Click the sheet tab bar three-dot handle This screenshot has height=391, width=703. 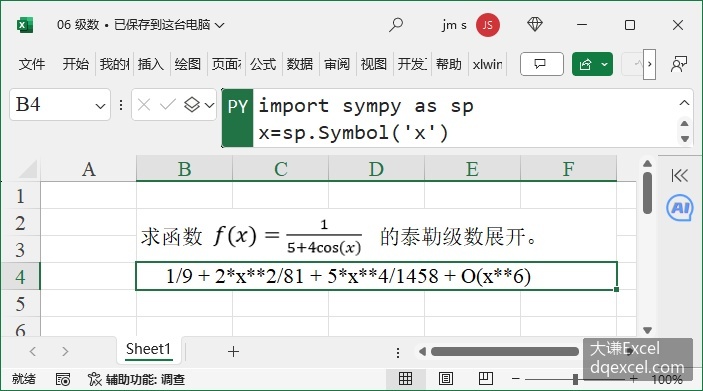pos(398,353)
